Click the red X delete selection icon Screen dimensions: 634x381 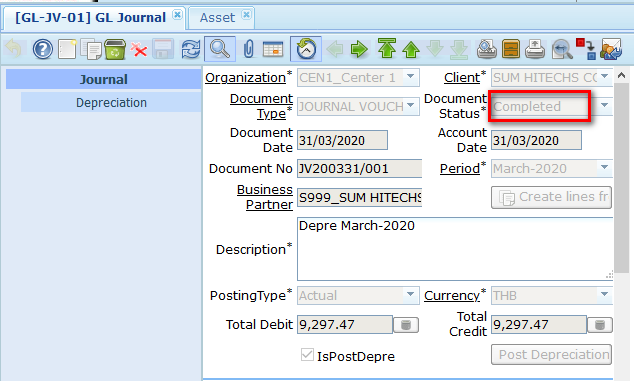click(139, 50)
